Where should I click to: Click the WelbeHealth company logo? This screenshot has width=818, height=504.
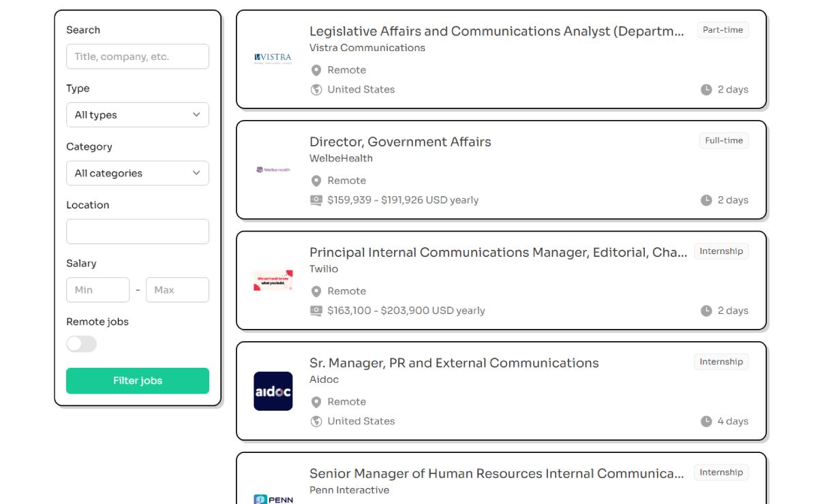click(x=273, y=170)
